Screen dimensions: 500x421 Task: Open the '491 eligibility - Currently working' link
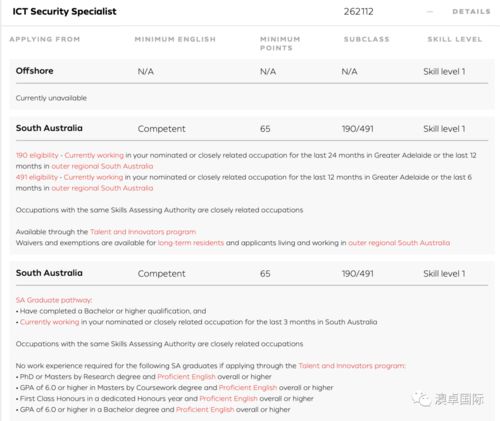69,177
